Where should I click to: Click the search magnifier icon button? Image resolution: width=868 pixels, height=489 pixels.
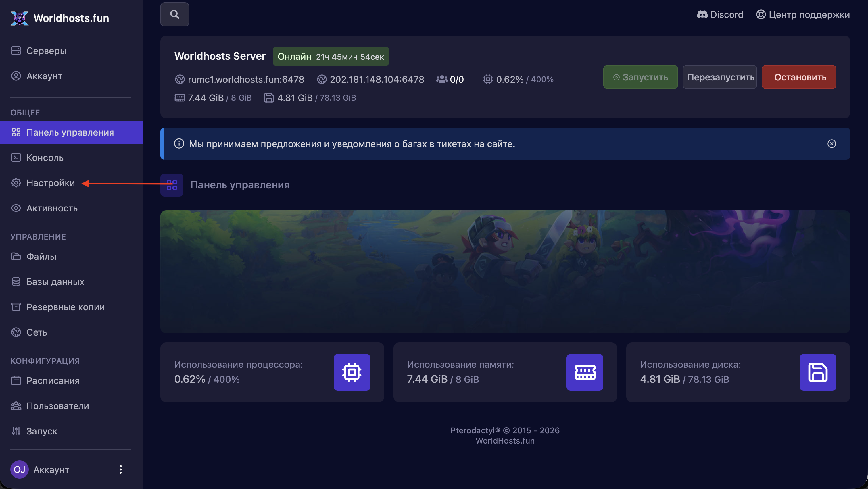click(174, 14)
